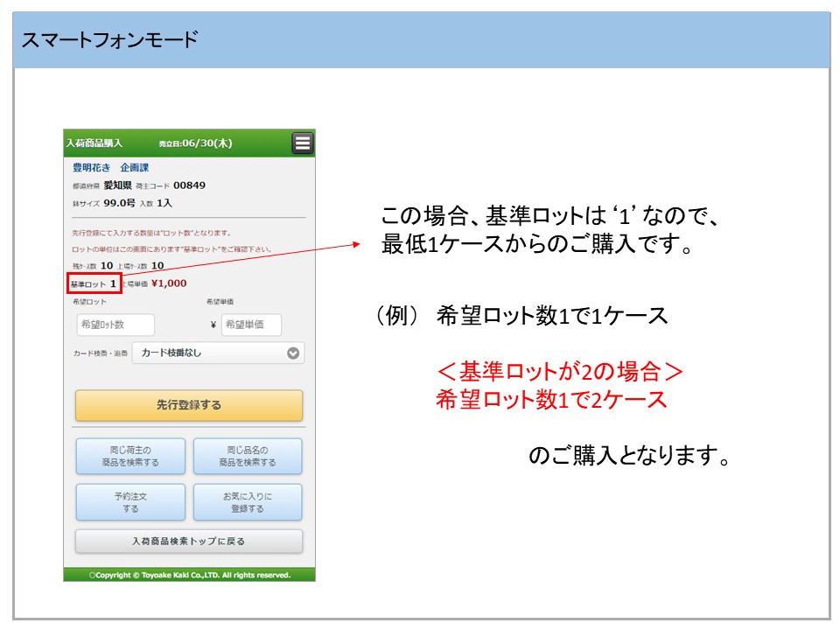Tap お気に入りに登録する button
Screen dimensions: 840x630
click(x=248, y=502)
